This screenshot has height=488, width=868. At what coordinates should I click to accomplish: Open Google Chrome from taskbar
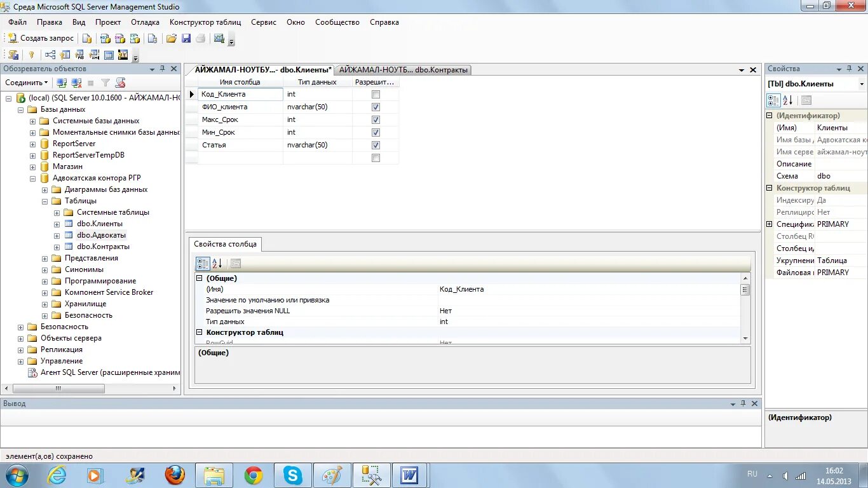254,475
